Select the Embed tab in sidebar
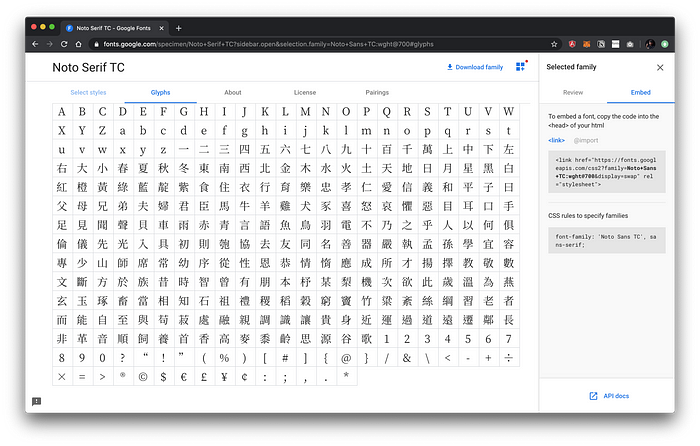The height and width of the screenshot is (446, 700). [641, 92]
